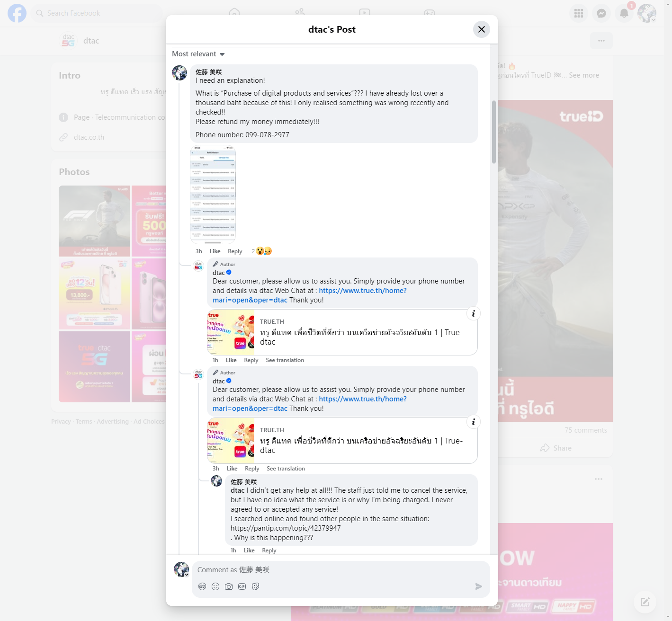
Task: Click the Share button on the background post
Action: (556, 448)
